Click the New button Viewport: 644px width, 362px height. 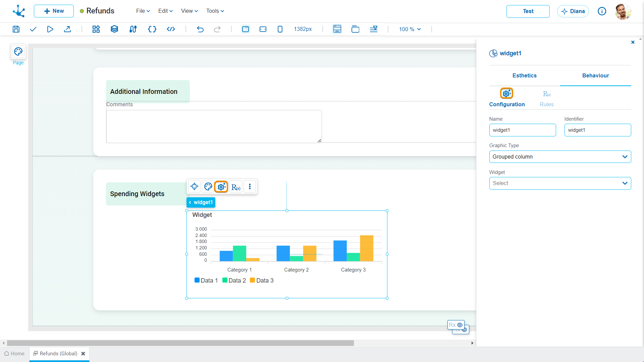pos(54,11)
